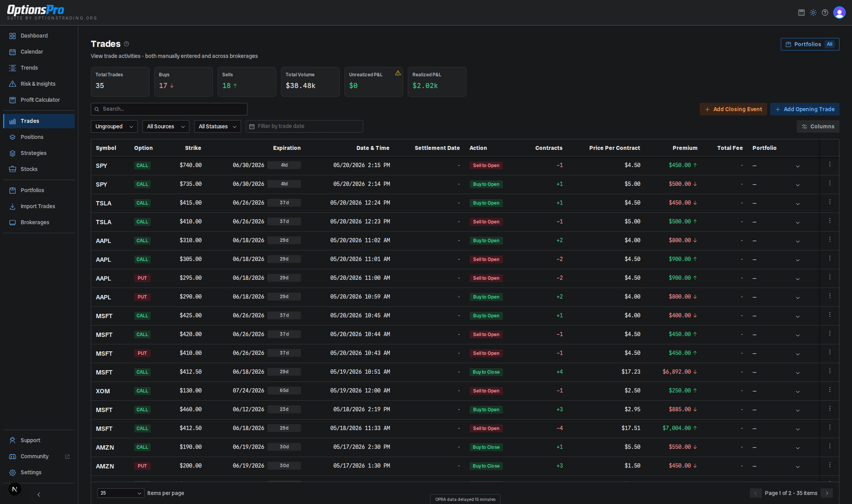Open Columns configuration button

(818, 126)
